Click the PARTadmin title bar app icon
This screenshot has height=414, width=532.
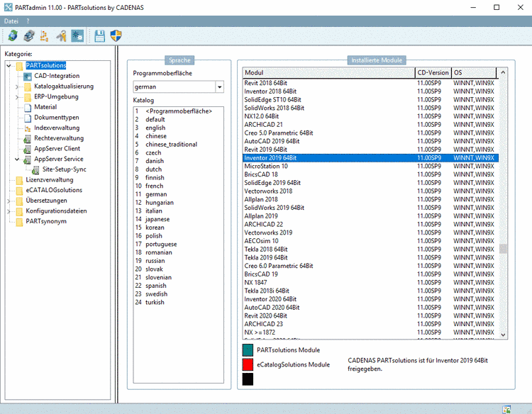click(x=8, y=7)
